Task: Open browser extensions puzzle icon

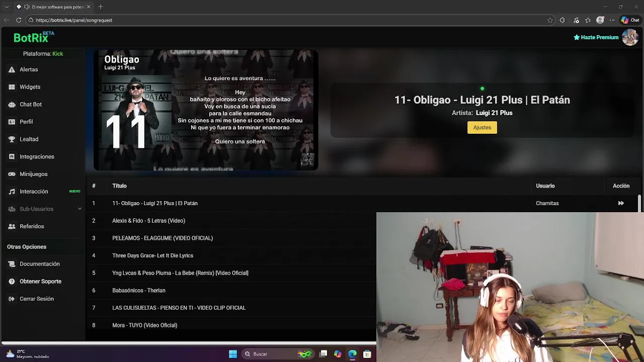Action: tap(562, 20)
